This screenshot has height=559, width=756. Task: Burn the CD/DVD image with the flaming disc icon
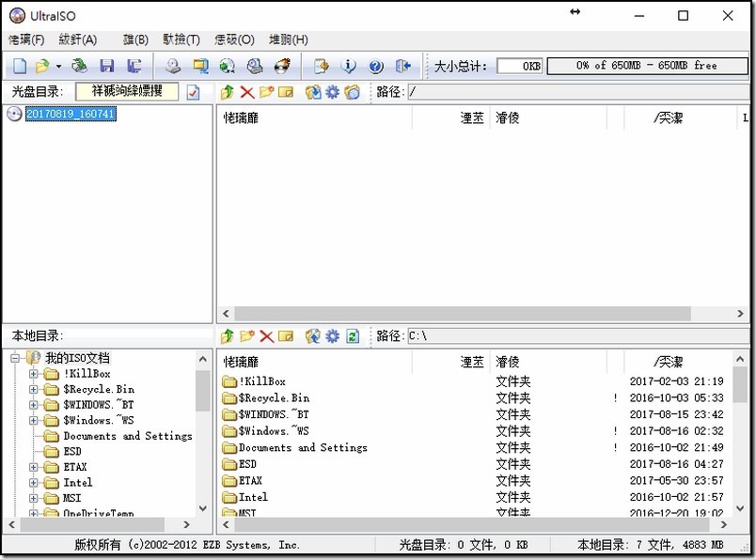[x=282, y=66]
